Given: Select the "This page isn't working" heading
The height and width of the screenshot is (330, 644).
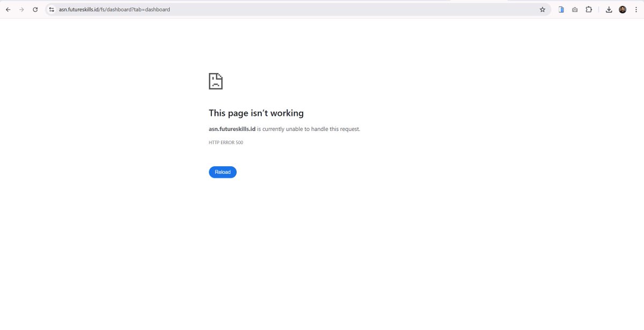Looking at the screenshot, I should [256, 113].
